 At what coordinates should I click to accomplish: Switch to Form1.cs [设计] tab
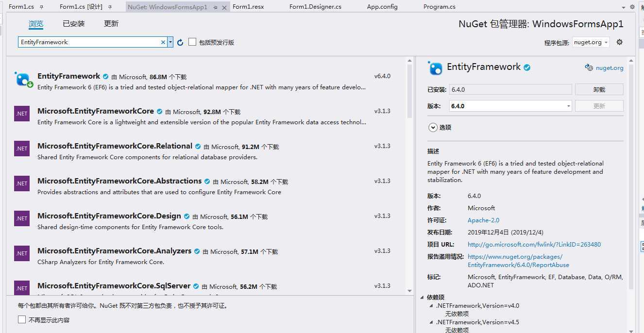coord(81,7)
